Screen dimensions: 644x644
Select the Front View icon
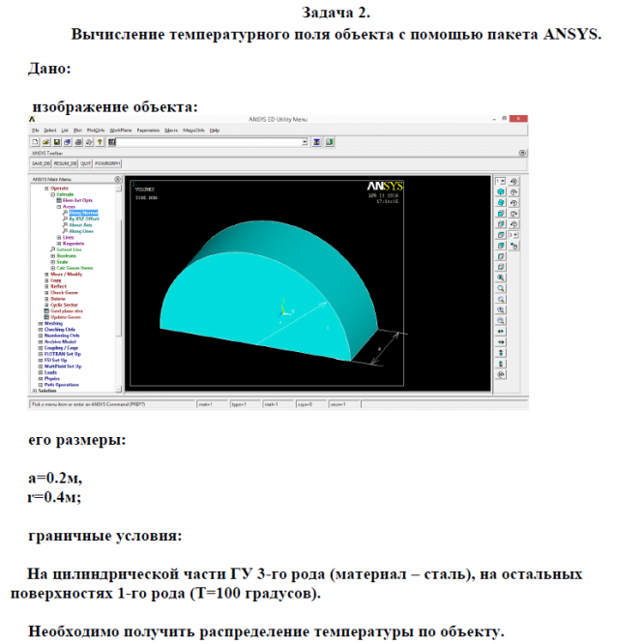pos(500,213)
